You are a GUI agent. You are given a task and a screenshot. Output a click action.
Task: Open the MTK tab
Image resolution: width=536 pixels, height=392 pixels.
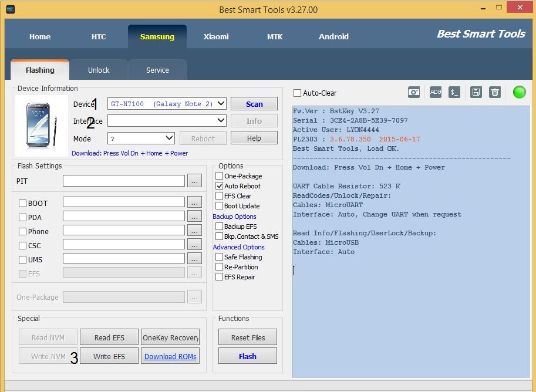(275, 36)
